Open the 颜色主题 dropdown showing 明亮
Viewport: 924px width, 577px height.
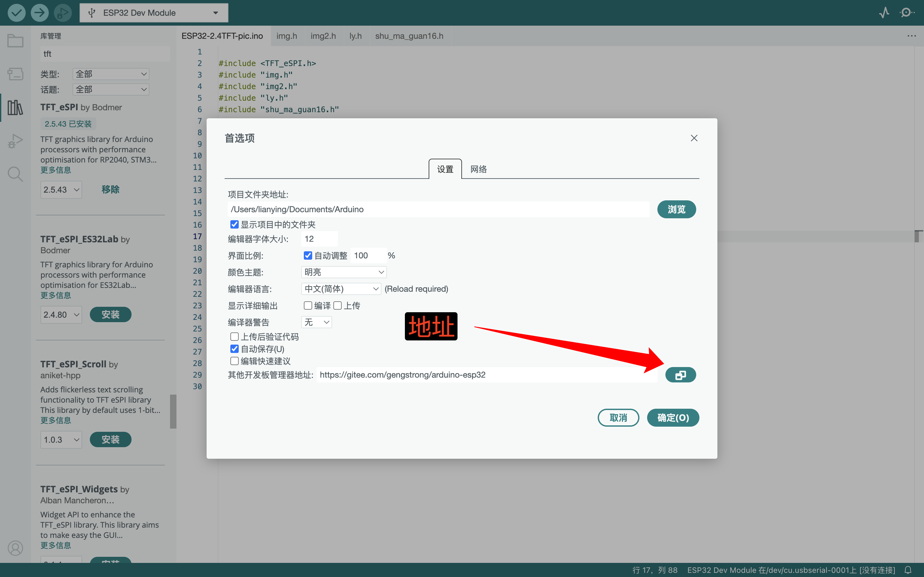(x=344, y=272)
